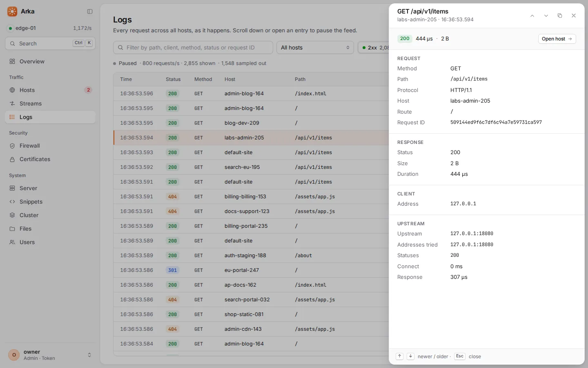Select the 301 eu-portal-247 log row
This screenshot has width=588, height=368.
click(251, 270)
